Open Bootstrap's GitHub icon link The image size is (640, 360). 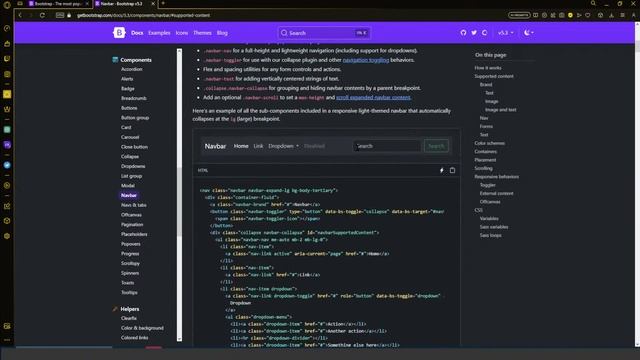point(463,33)
